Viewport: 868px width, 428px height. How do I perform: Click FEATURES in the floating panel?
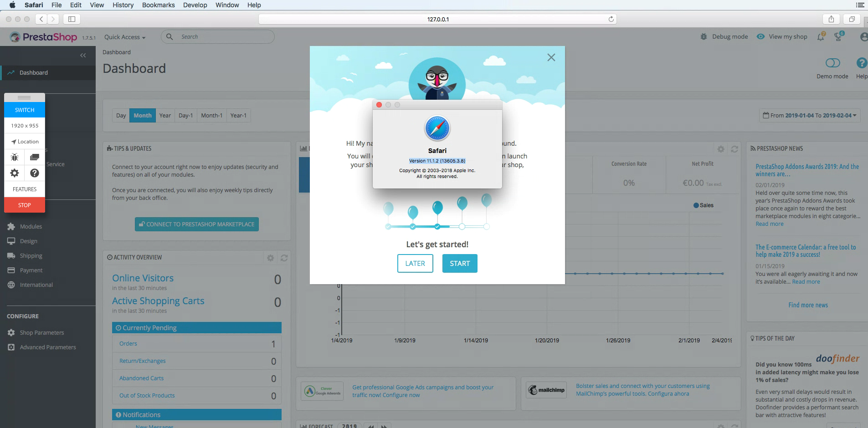[x=25, y=189]
